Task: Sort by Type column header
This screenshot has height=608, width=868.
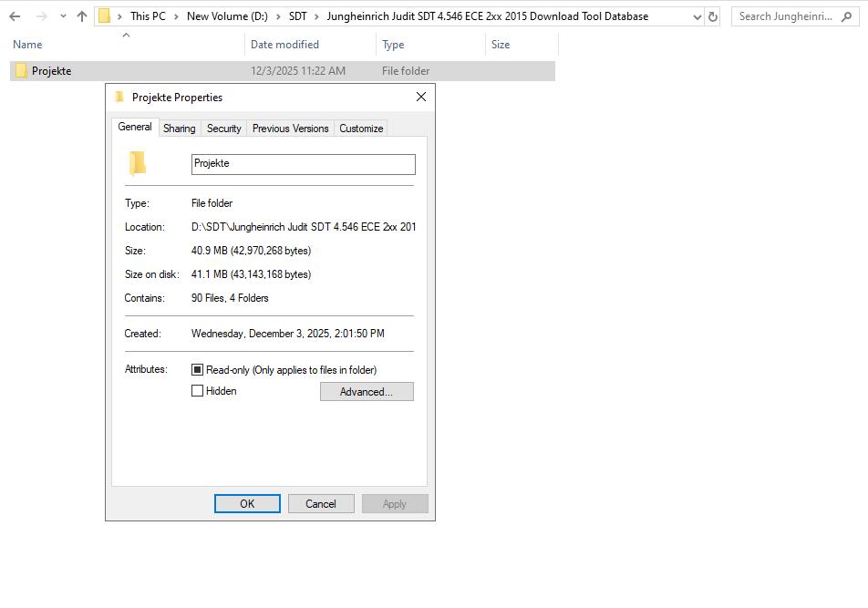Action: 393,45
